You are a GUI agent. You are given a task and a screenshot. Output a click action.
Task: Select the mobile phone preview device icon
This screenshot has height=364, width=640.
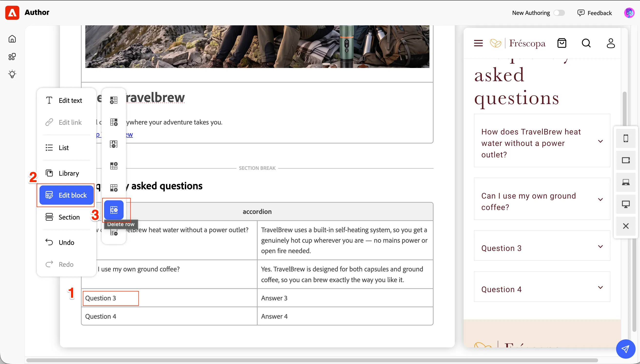tap(626, 138)
